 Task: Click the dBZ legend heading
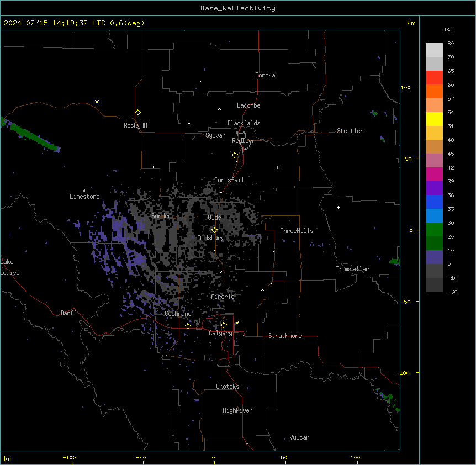coord(447,29)
